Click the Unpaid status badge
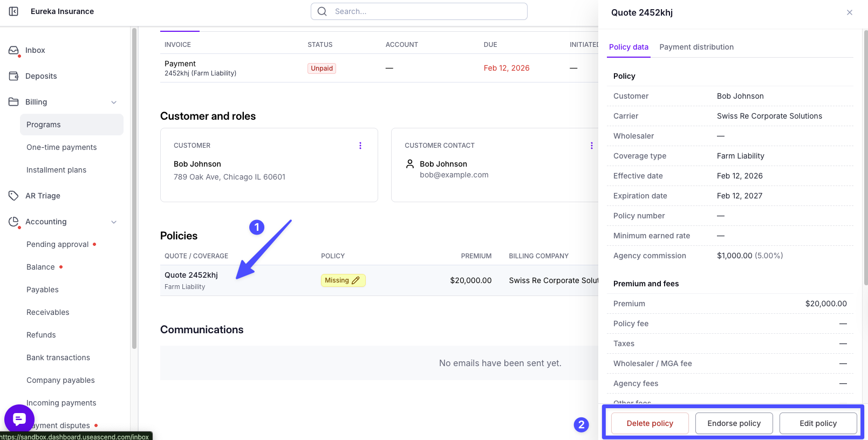Screen dimensions: 868x440 click(x=322, y=68)
